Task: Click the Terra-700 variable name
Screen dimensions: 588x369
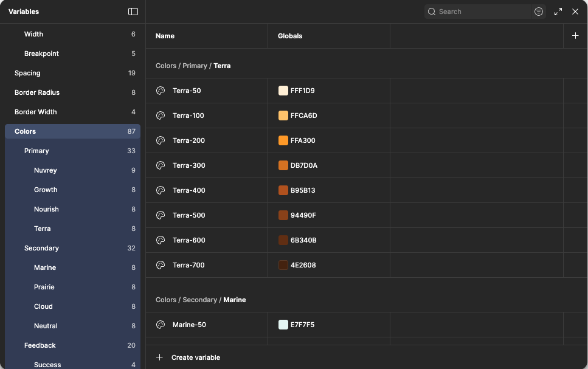Action: click(x=189, y=265)
